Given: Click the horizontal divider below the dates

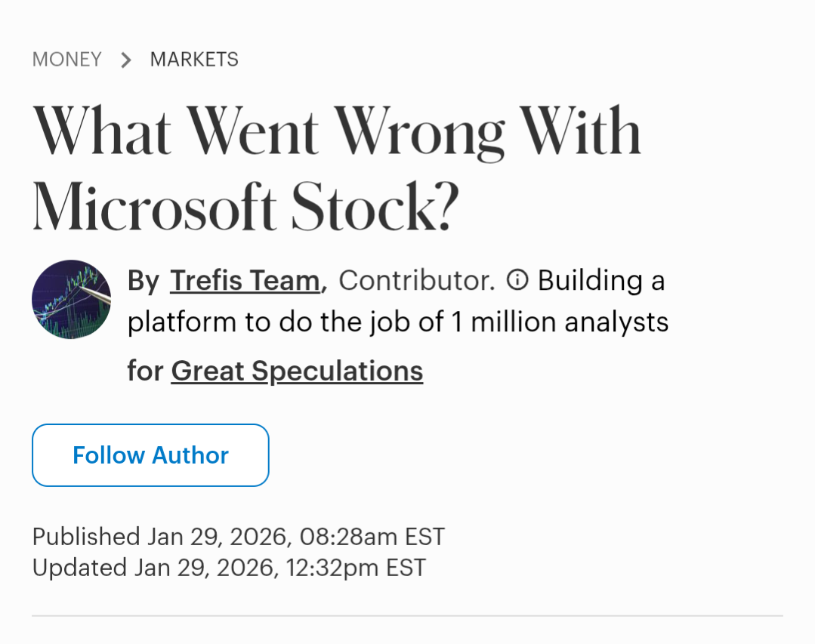Looking at the screenshot, I should [407, 616].
